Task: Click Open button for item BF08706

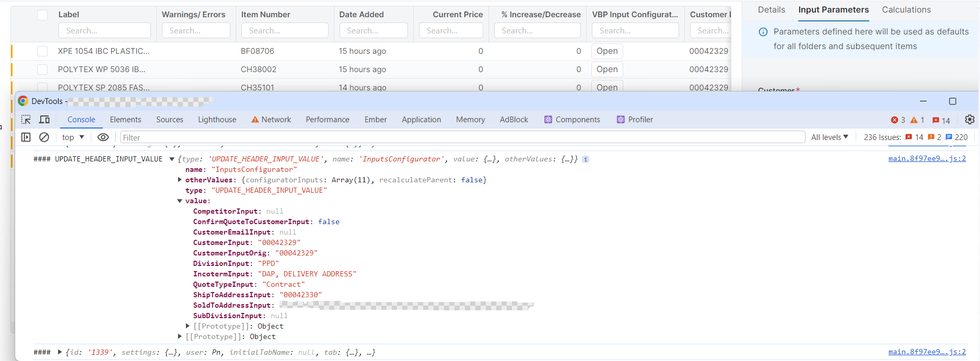Action: coord(607,51)
